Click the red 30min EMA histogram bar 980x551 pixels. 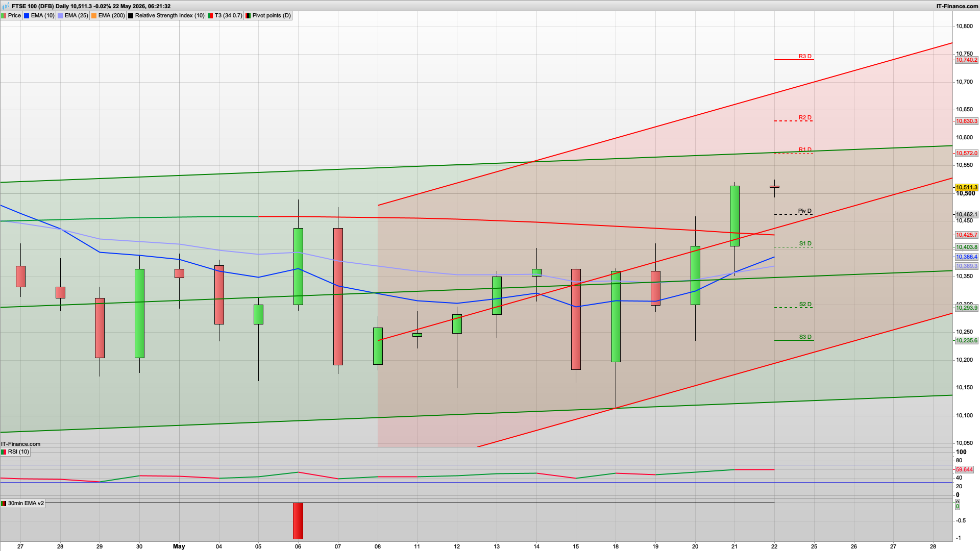[298, 521]
